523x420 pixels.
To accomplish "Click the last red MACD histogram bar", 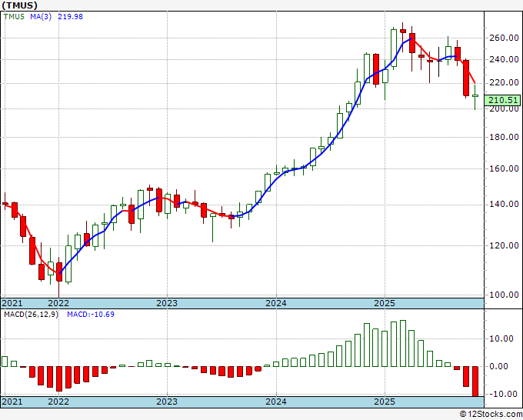I will pyautogui.click(x=475, y=382).
